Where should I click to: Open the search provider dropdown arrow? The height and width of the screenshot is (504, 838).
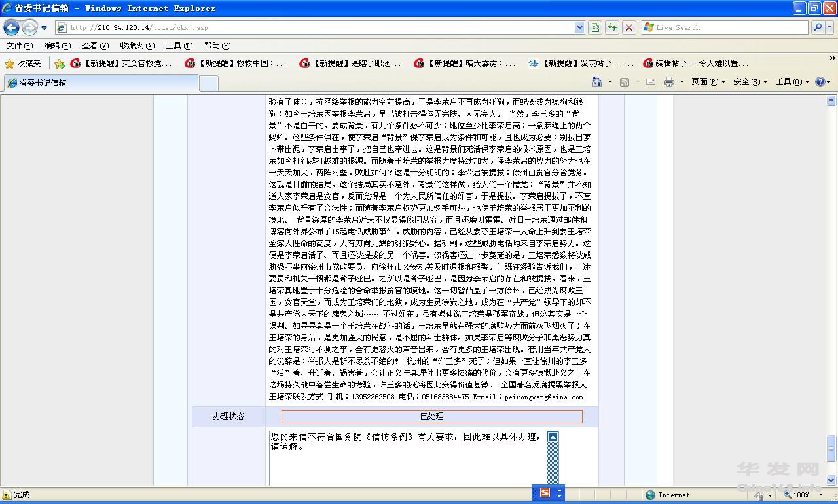pyautogui.click(x=829, y=27)
